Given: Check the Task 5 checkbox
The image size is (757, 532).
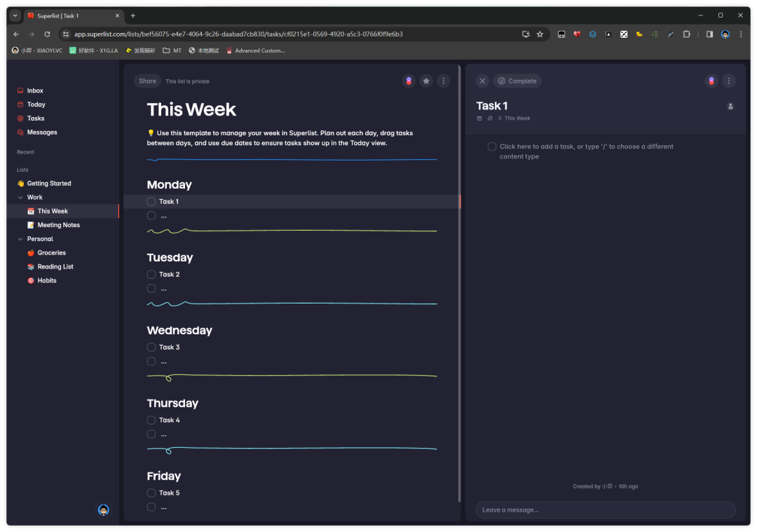Looking at the screenshot, I should 151,493.
